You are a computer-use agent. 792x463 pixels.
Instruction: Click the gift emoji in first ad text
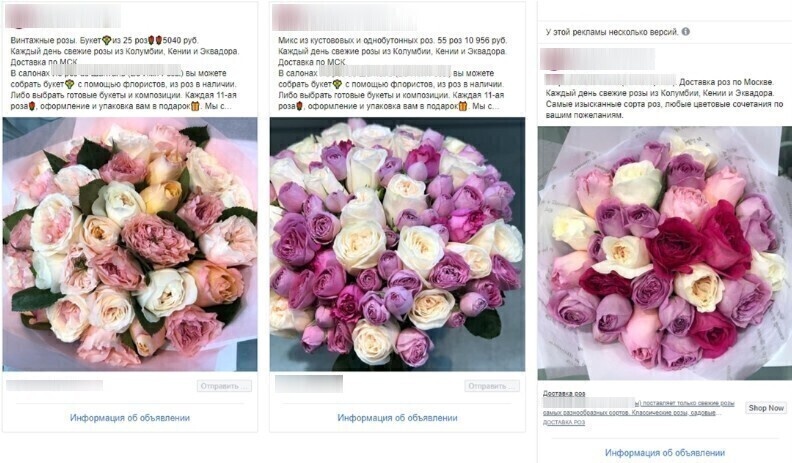point(195,106)
